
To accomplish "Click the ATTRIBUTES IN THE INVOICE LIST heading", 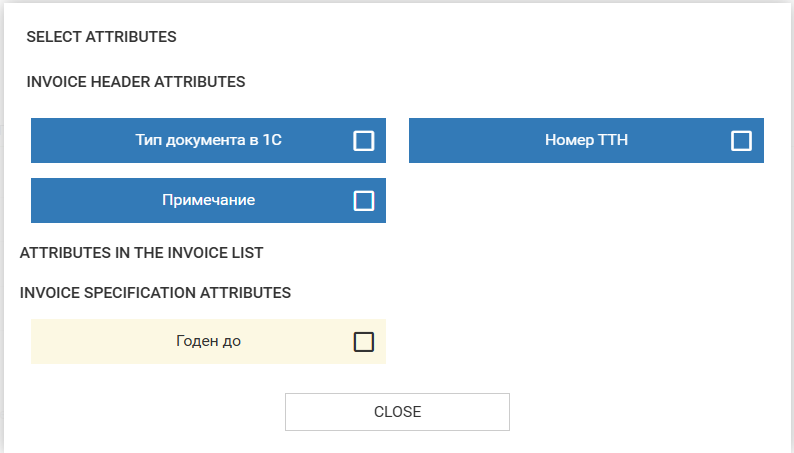I will [x=142, y=253].
